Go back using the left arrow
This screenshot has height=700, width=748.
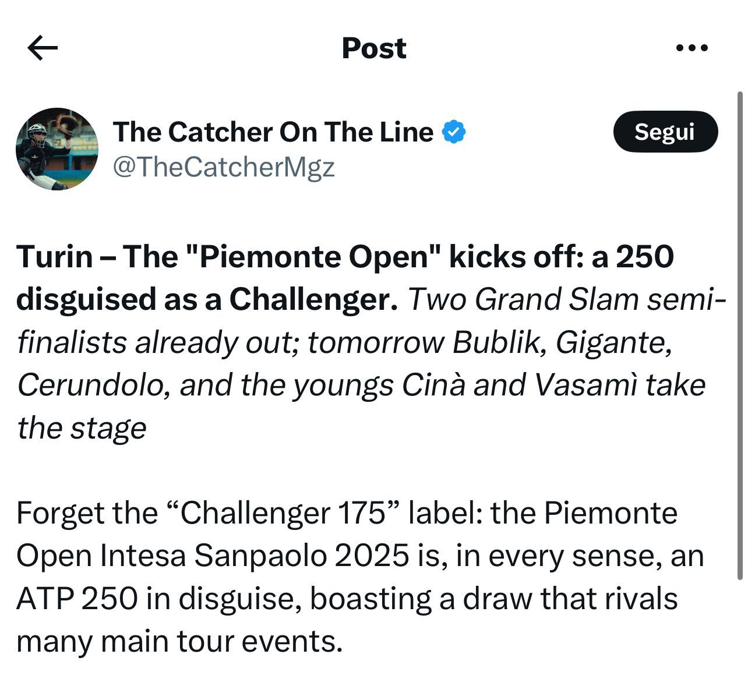[43, 48]
